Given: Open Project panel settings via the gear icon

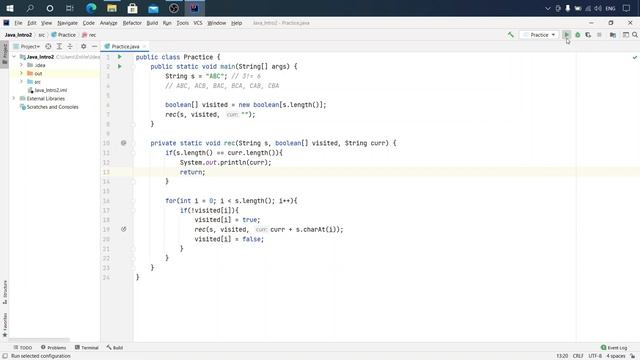Looking at the screenshot, I should click(83, 47).
